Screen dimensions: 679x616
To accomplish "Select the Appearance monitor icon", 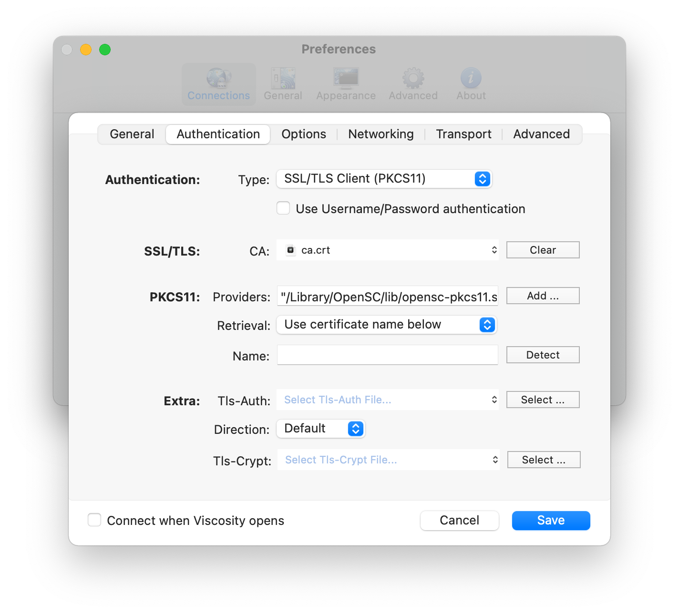I will pos(346,78).
